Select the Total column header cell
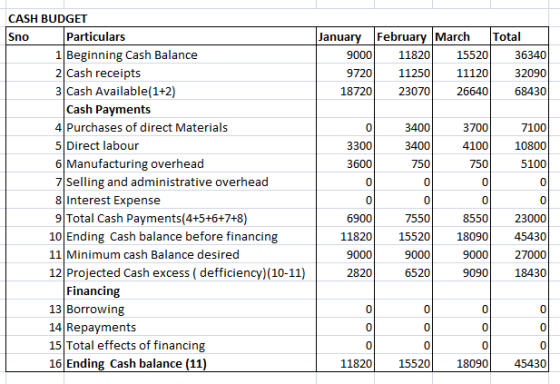 (520, 36)
